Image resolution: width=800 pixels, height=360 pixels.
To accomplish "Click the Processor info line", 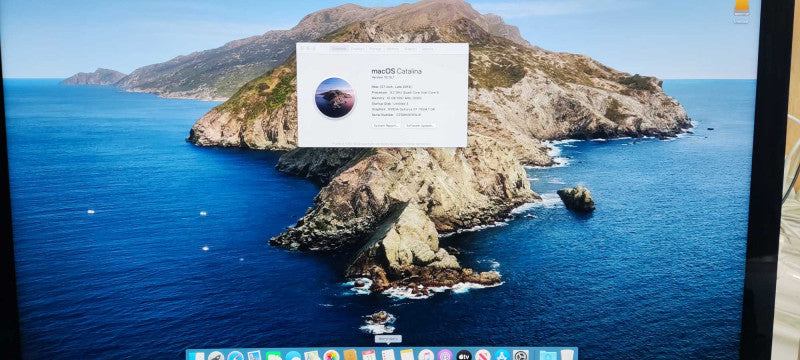I will coord(405,92).
